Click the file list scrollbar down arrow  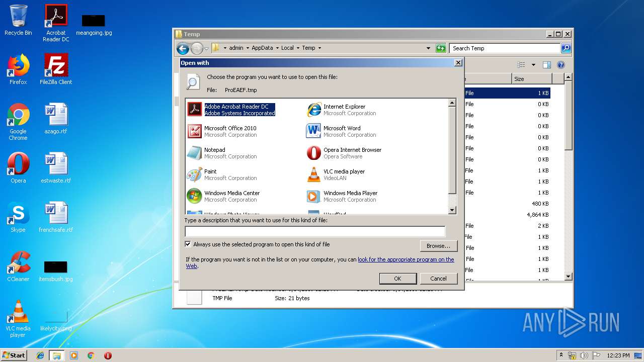point(568,277)
